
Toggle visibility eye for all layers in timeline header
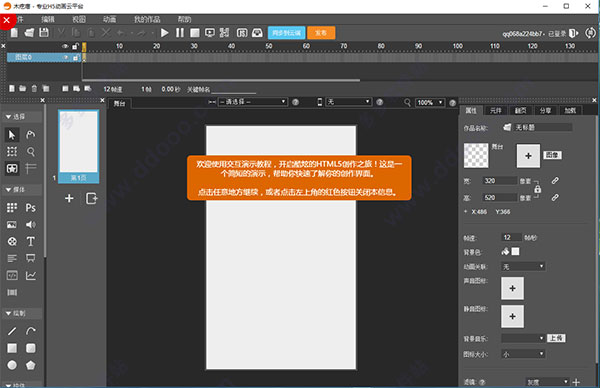65,46
